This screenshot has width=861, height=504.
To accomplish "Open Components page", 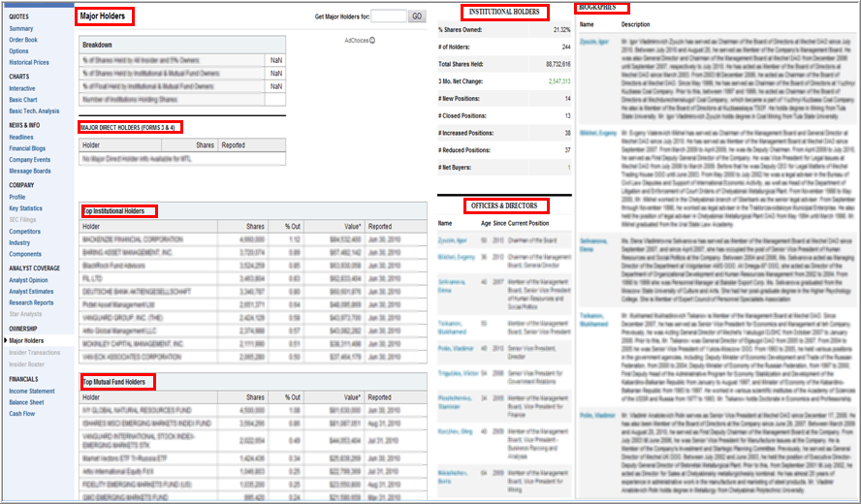I will click(x=25, y=254).
